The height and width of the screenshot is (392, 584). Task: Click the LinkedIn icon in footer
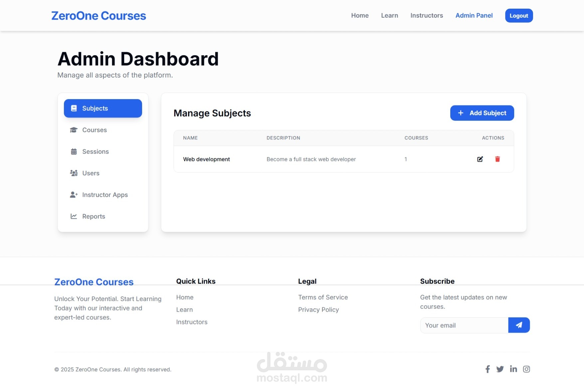click(x=513, y=369)
